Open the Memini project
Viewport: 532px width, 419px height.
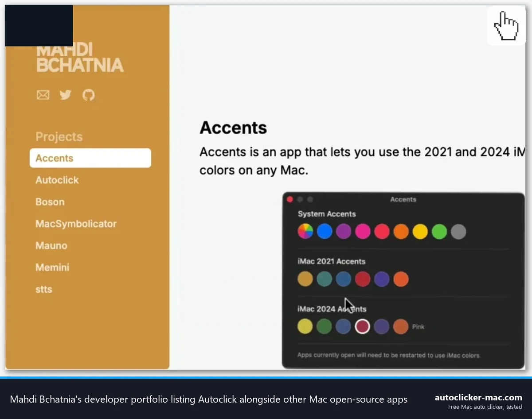[52, 267]
